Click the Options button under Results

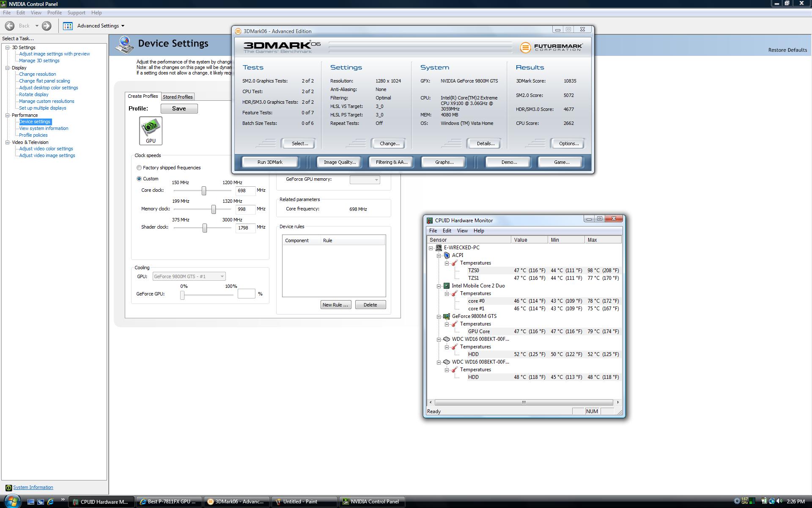(568, 144)
